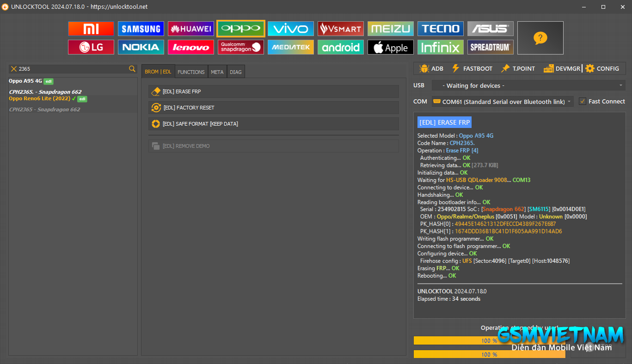This screenshot has width=632, height=364.
Task: Click the [EDL] ERASE FRP log header
Action: click(x=444, y=122)
